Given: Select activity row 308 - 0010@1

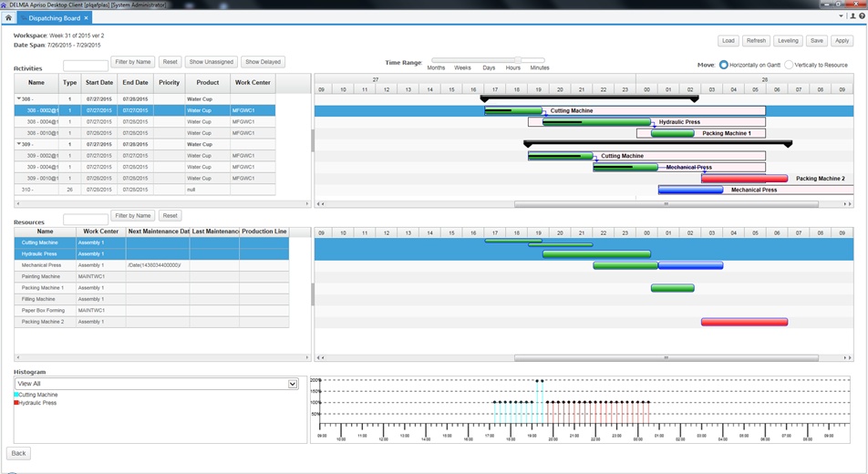Looking at the screenshot, I should 145,133.
